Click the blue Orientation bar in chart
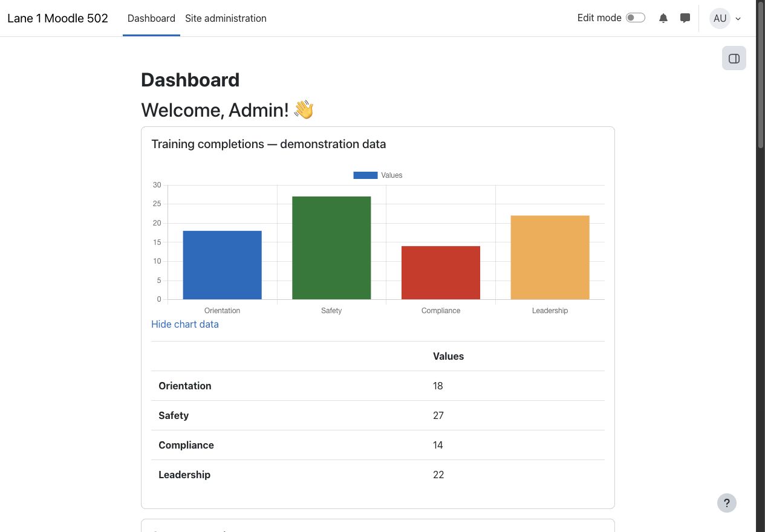 [223, 265]
